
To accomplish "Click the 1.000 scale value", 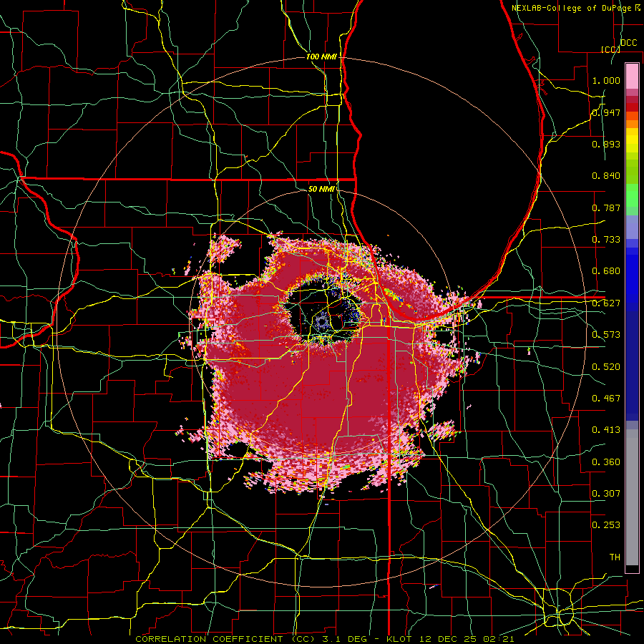I will (x=606, y=80).
